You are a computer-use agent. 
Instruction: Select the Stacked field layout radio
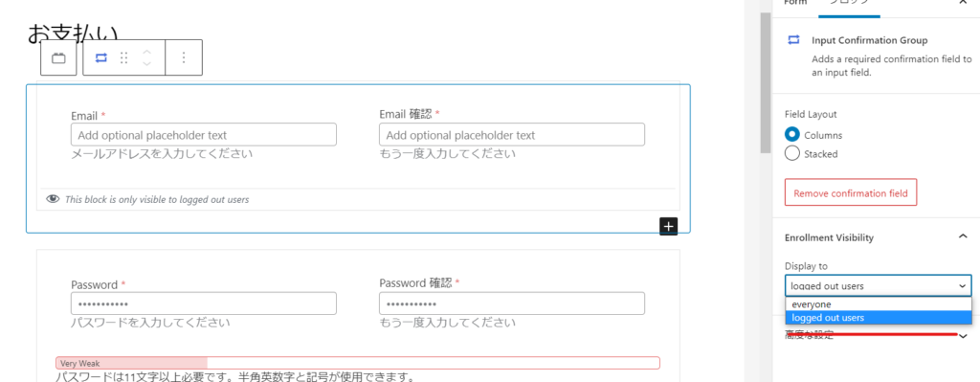click(791, 153)
